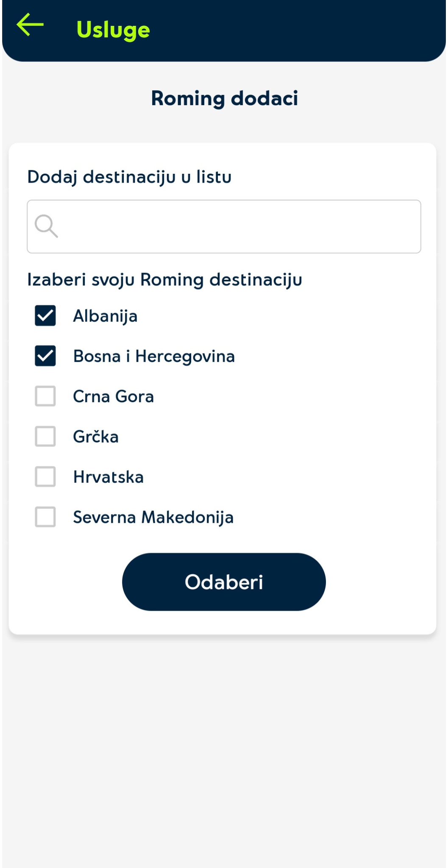Image resolution: width=448 pixels, height=868 pixels.
Task: Click the Severna Makedonija label text
Action: click(153, 517)
